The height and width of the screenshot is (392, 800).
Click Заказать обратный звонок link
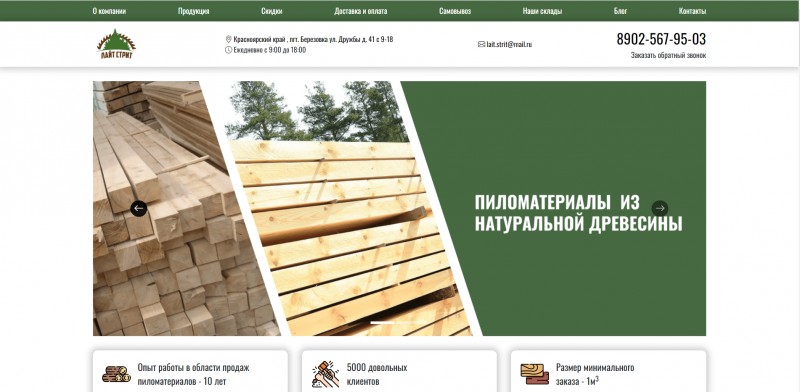[668, 55]
